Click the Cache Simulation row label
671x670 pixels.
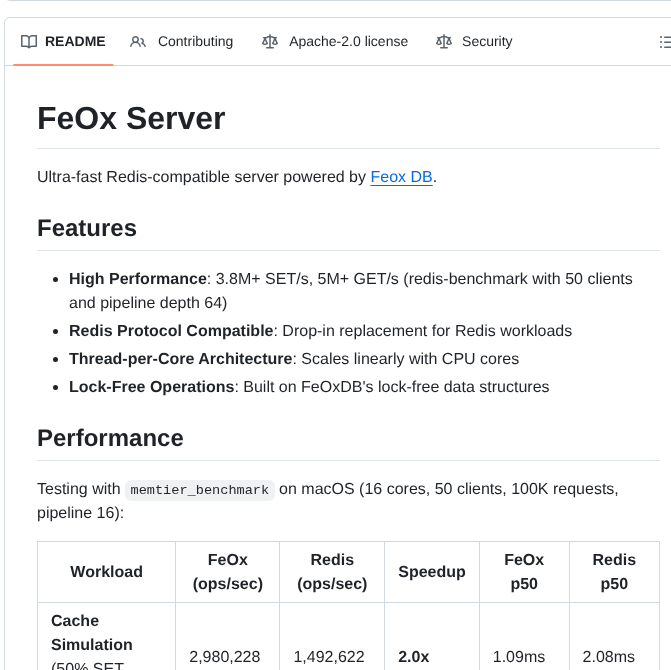tap(92, 633)
